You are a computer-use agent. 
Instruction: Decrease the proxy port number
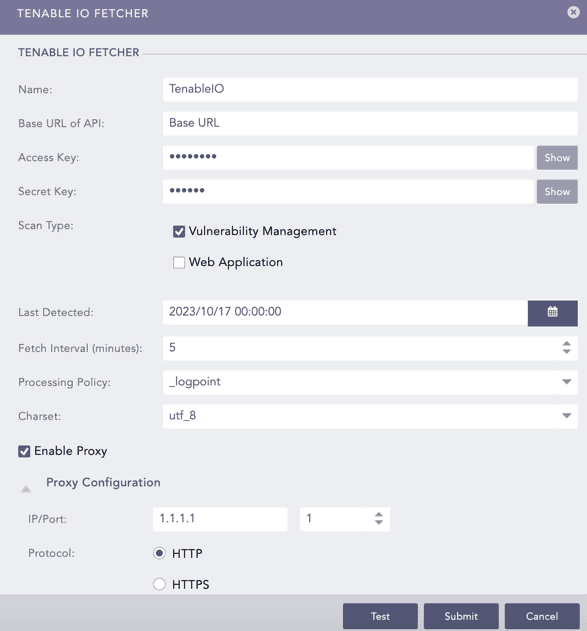pyautogui.click(x=379, y=522)
